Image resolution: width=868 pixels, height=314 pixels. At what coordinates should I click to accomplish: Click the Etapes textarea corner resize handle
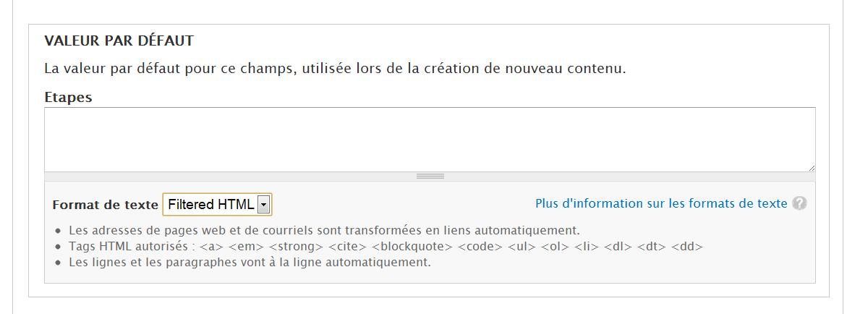pos(811,167)
